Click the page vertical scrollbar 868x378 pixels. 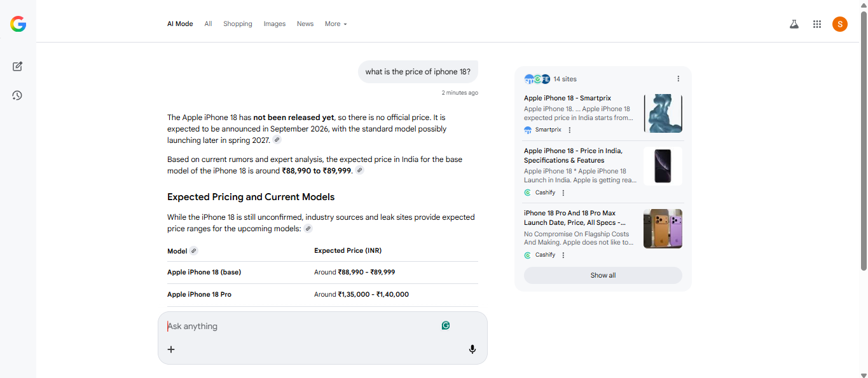[863, 140]
